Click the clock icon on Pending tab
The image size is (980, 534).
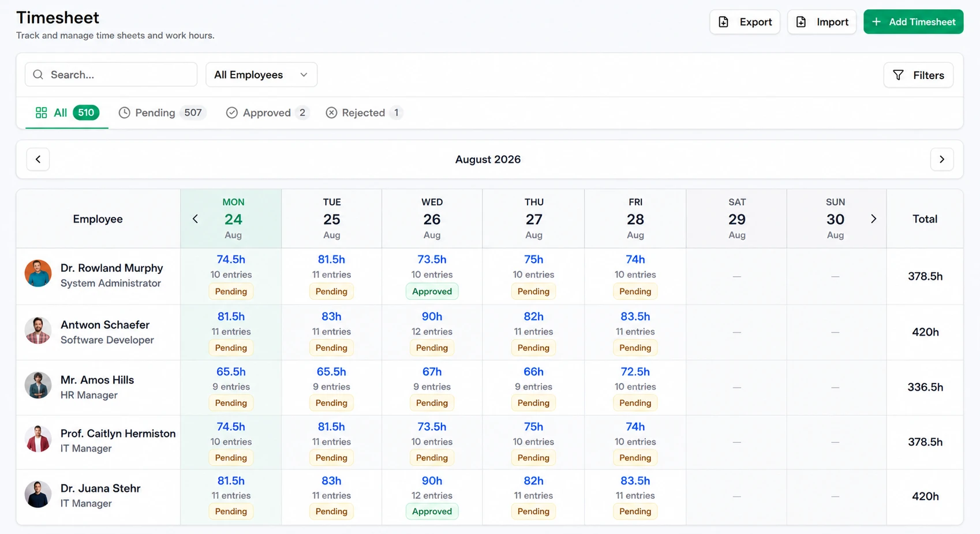(124, 112)
